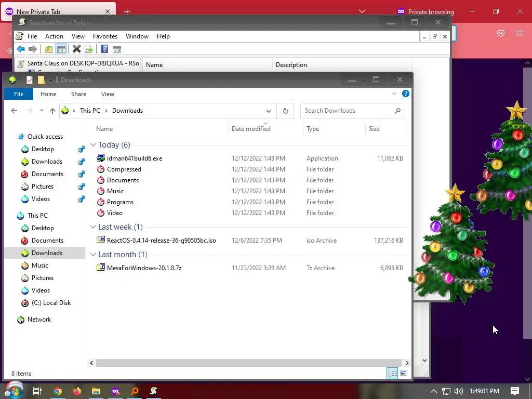The image size is (532, 399).
Task: Select (C:) Local Disk in navigation pane
Action: pyautogui.click(x=51, y=303)
